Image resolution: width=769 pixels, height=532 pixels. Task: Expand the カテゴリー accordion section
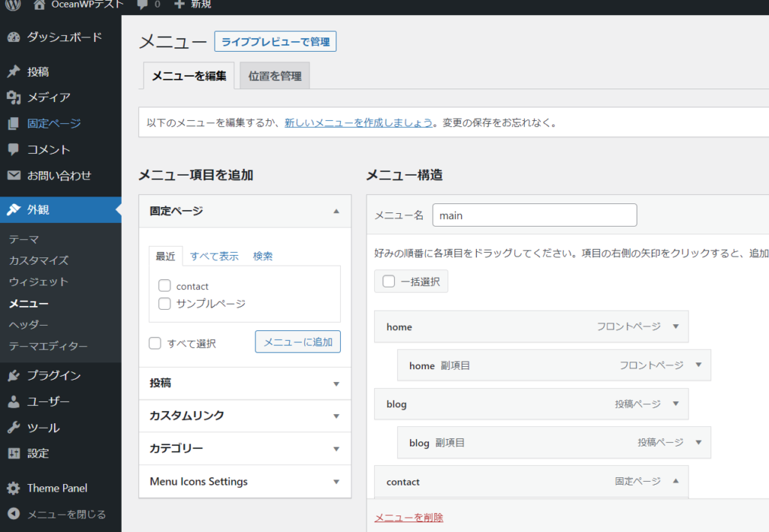[x=246, y=449]
